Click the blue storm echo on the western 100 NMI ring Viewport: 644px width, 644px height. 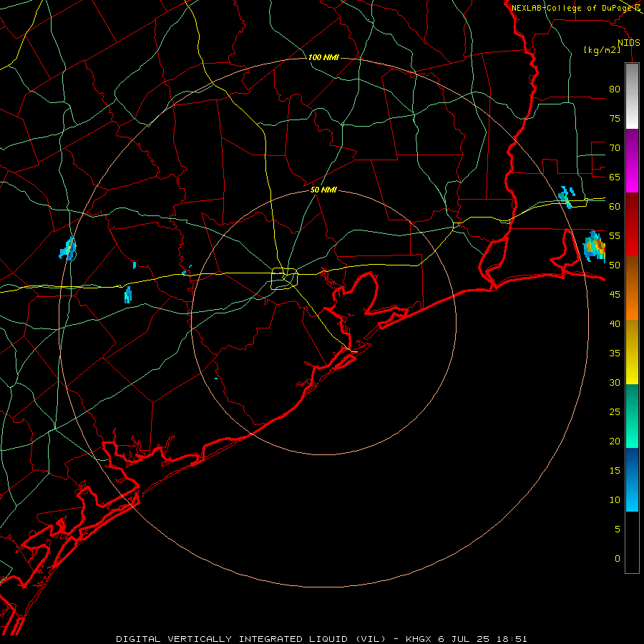tap(68, 249)
